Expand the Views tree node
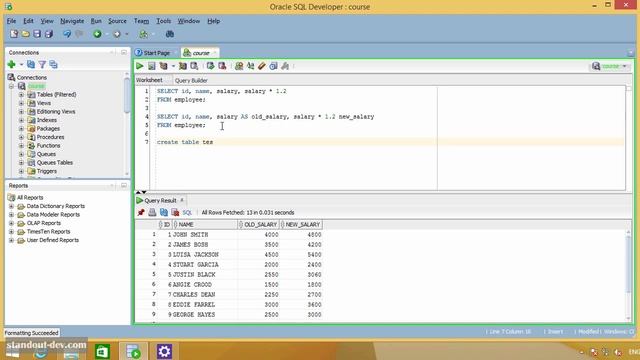640x360 pixels. tap(21, 103)
